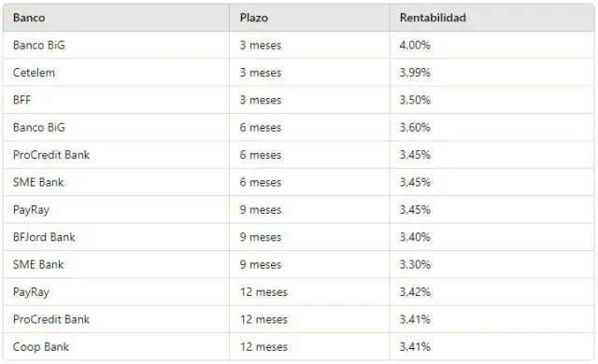
Task: Select the 9 meses cell of PayRay
Action: pyautogui.click(x=261, y=209)
